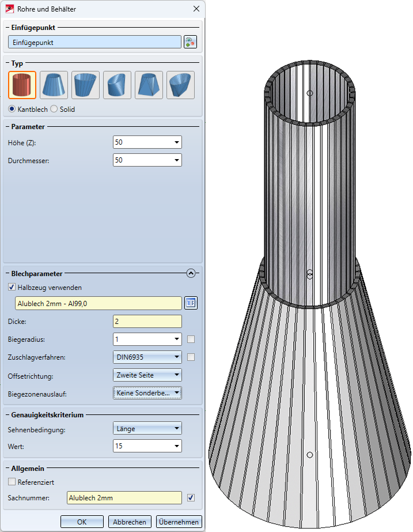Select the Kantblech radio button
The height and width of the screenshot is (532, 413).
click(x=12, y=109)
